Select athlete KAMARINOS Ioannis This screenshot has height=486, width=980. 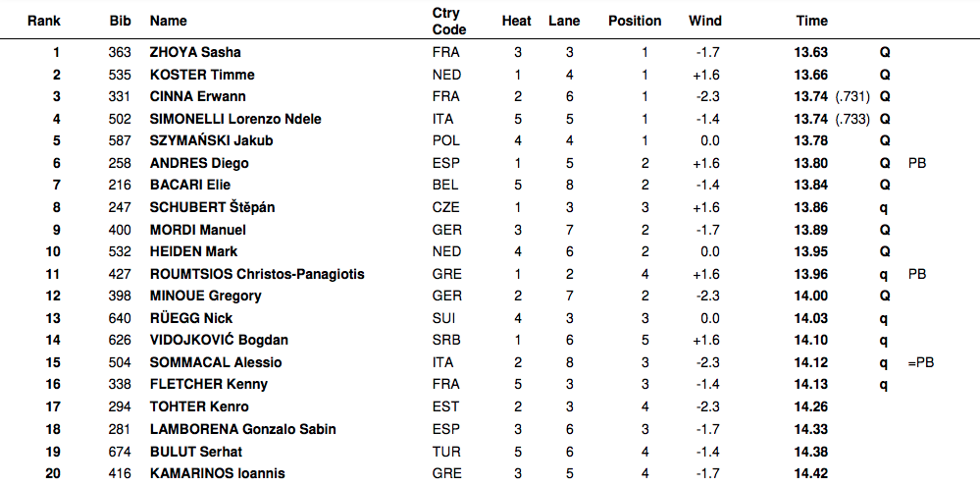pos(217,473)
